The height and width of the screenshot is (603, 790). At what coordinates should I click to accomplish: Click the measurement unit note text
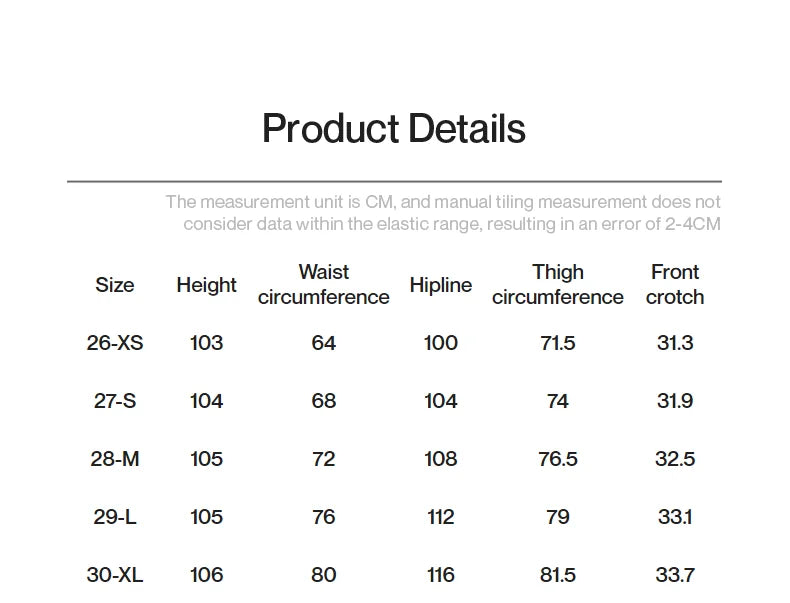tap(443, 213)
